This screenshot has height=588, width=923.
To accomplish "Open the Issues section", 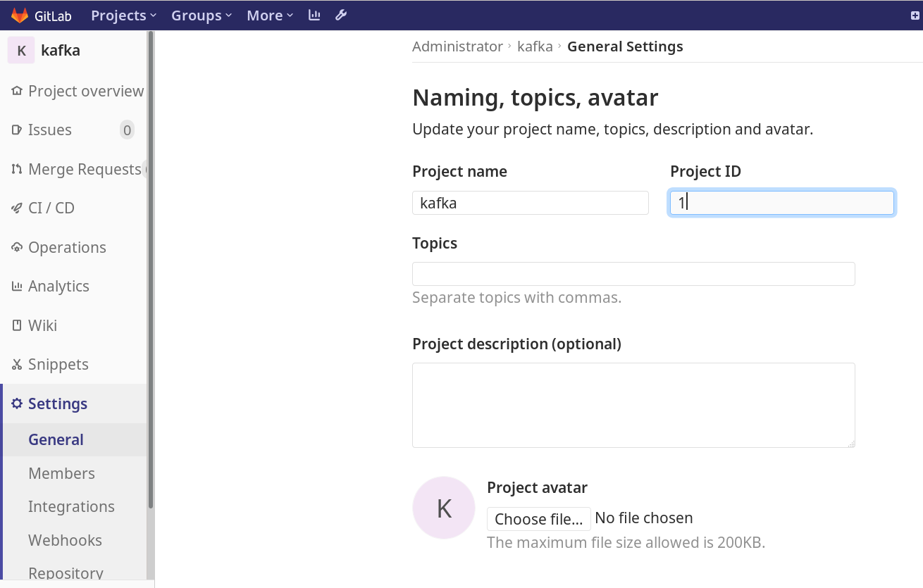I will pyautogui.click(x=49, y=130).
